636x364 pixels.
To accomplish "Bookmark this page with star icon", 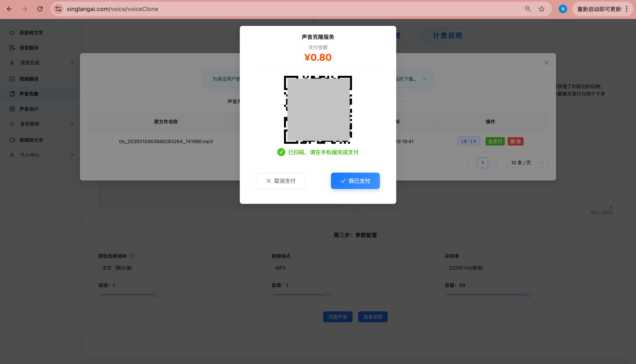I will click(542, 9).
